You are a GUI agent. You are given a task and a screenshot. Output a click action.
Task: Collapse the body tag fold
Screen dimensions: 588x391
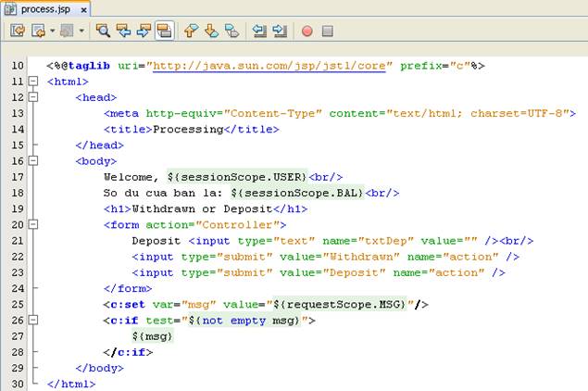click(x=33, y=161)
